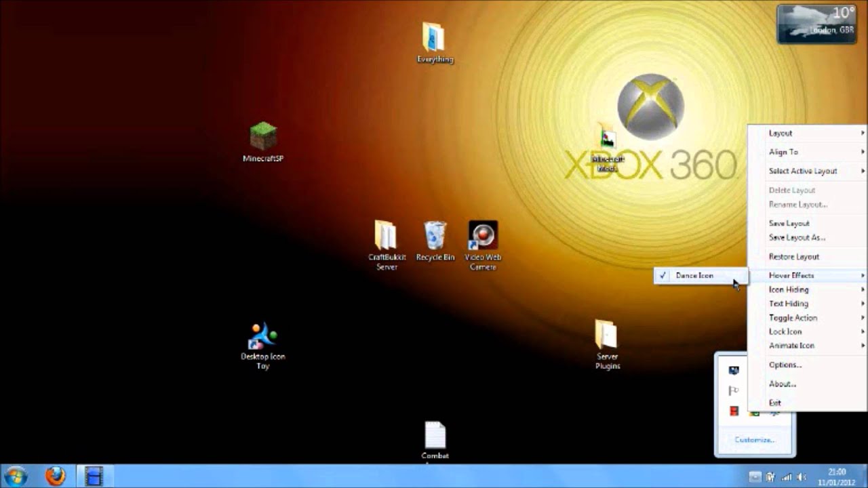Launch Firefox from the taskbar
The width and height of the screenshot is (868, 488).
coord(56,476)
